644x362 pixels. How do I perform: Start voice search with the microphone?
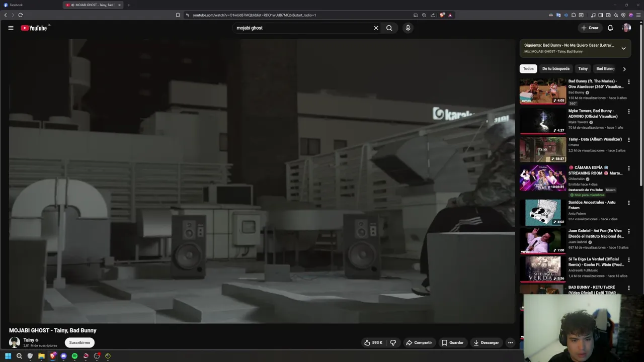pos(408,28)
